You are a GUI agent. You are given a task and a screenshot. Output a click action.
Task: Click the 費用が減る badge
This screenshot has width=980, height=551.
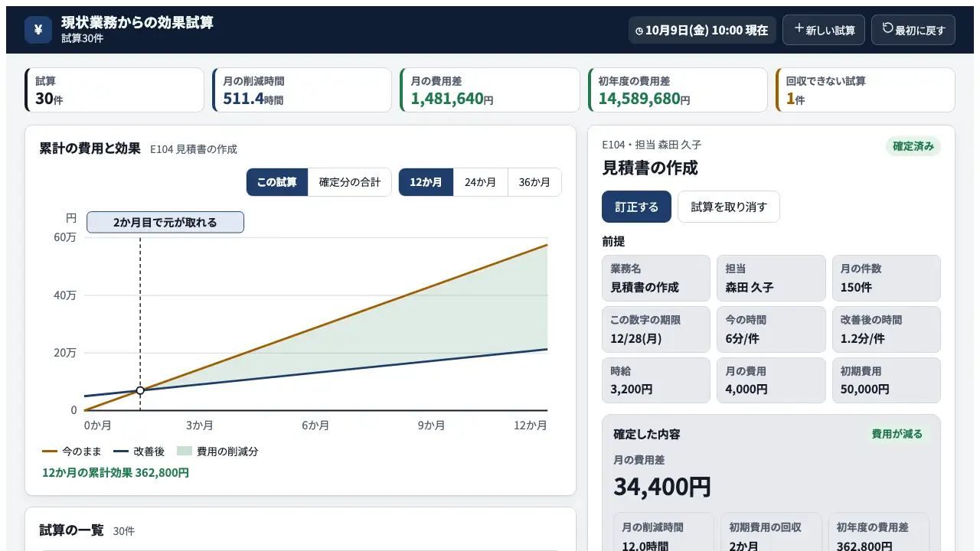click(x=897, y=434)
